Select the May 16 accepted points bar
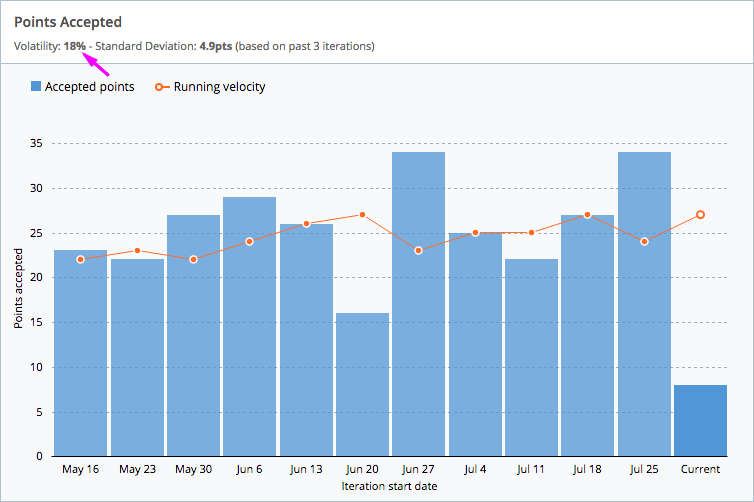 pyautogui.click(x=80, y=353)
